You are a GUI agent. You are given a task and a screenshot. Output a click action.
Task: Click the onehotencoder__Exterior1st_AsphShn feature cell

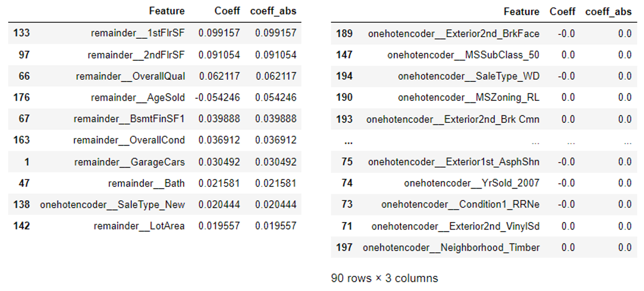(x=454, y=162)
